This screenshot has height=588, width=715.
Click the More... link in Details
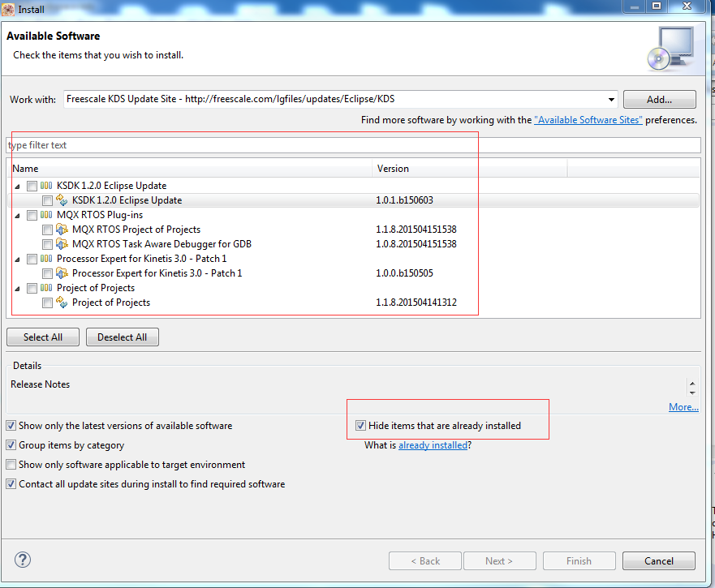click(683, 407)
